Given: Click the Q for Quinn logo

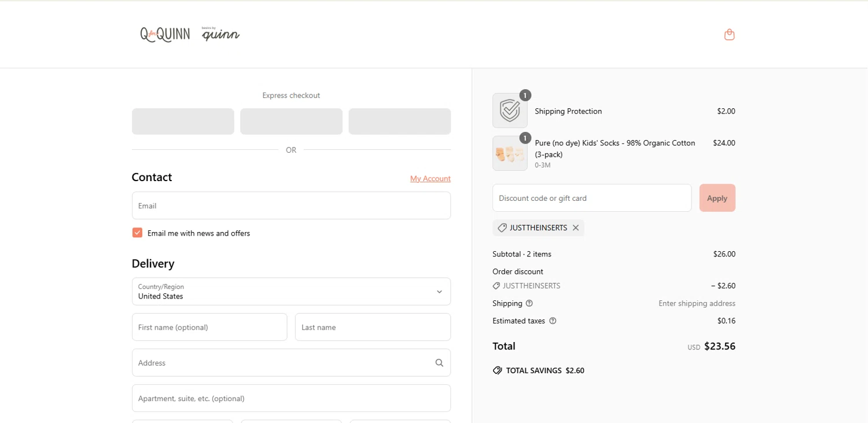Looking at the screenshot, I should 165,35.
